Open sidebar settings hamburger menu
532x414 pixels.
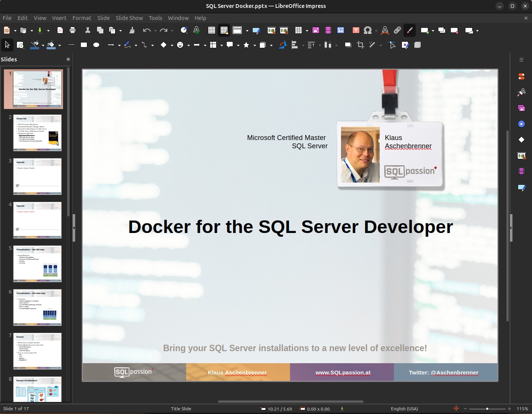[521, 59]
